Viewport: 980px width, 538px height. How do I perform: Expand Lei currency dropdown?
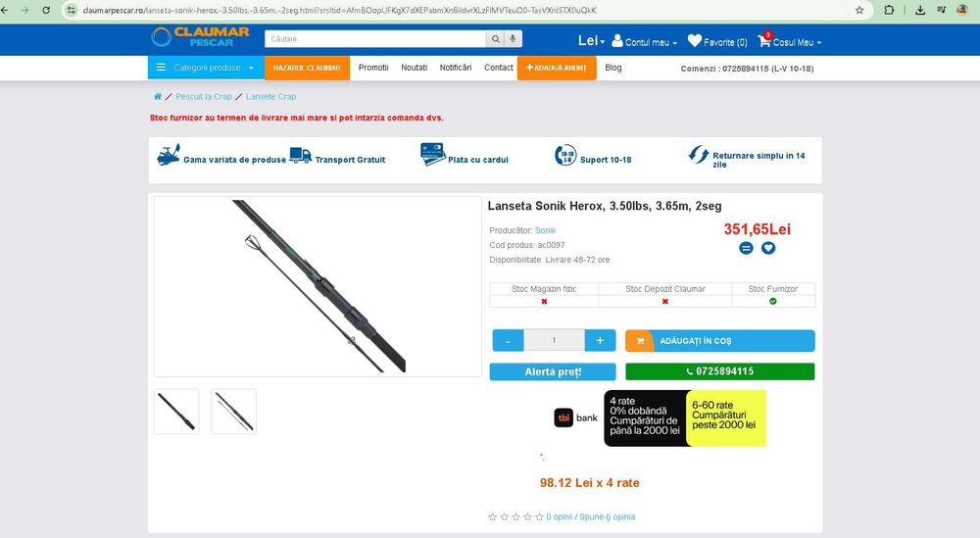[x=591, y=40]
